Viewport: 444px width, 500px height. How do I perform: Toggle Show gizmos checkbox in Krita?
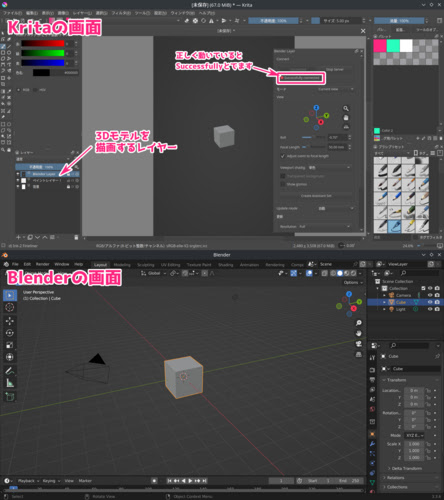tap(283, 184)
